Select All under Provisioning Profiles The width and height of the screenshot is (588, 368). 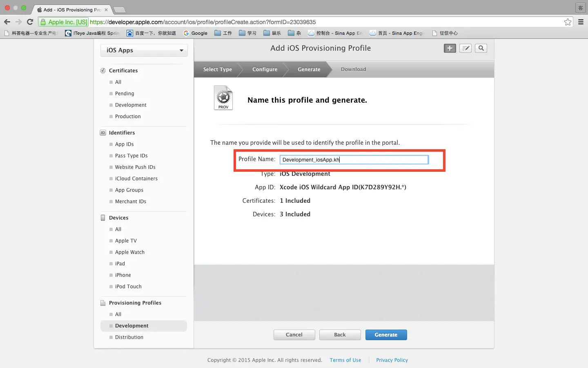click(118, 314)
